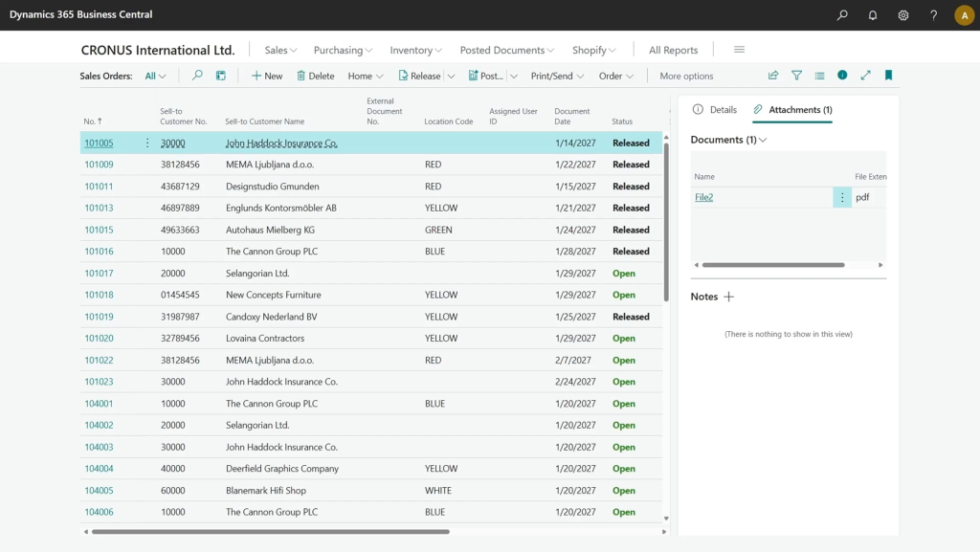Screen dimensions: 980x552
Task: Open the search magnifier in top bar
Action: click(842, 15)
